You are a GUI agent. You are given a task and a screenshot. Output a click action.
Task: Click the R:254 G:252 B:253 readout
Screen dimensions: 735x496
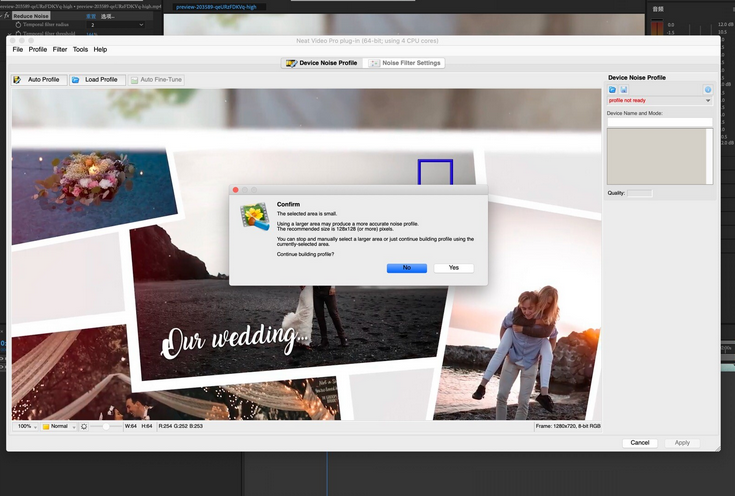(180, 427)
